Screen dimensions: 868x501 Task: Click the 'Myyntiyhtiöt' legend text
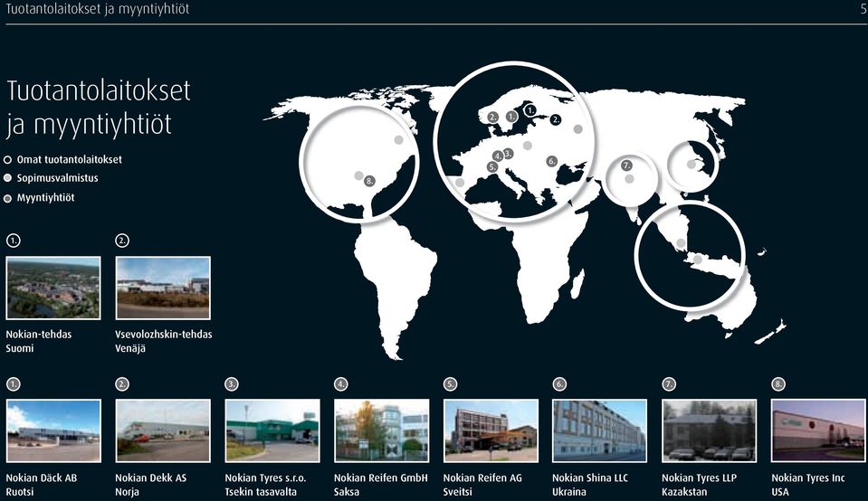pyautogui.click(x=45, y=197)
